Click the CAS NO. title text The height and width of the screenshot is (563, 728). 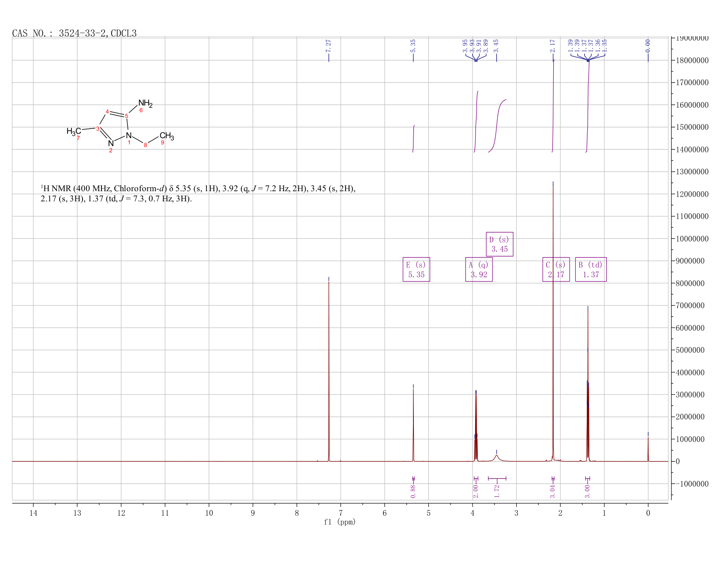point(75,33)
